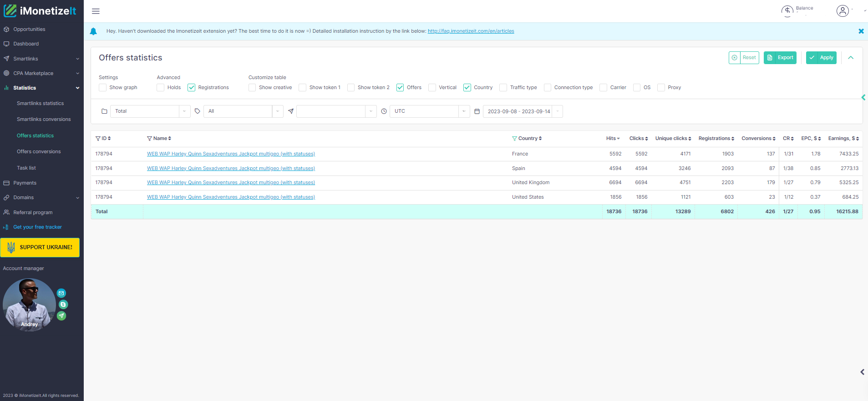This screenshot has height=401, width=868.
Task: Dismiss the extension notice banner
Action: (861, 31)
